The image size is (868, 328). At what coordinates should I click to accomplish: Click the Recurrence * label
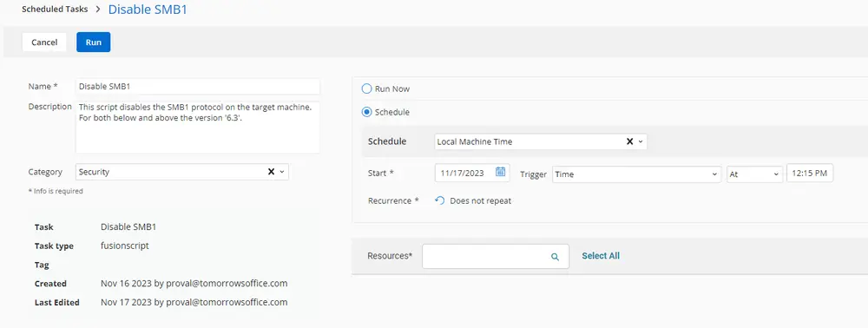393,200
